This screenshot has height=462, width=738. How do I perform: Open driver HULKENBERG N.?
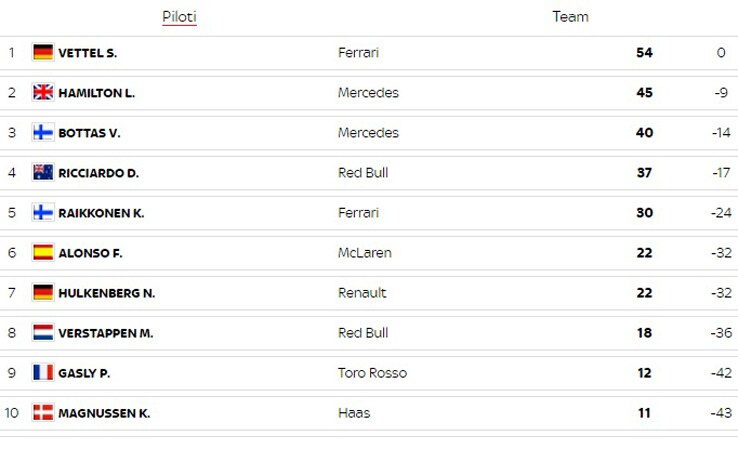[107, 293]
